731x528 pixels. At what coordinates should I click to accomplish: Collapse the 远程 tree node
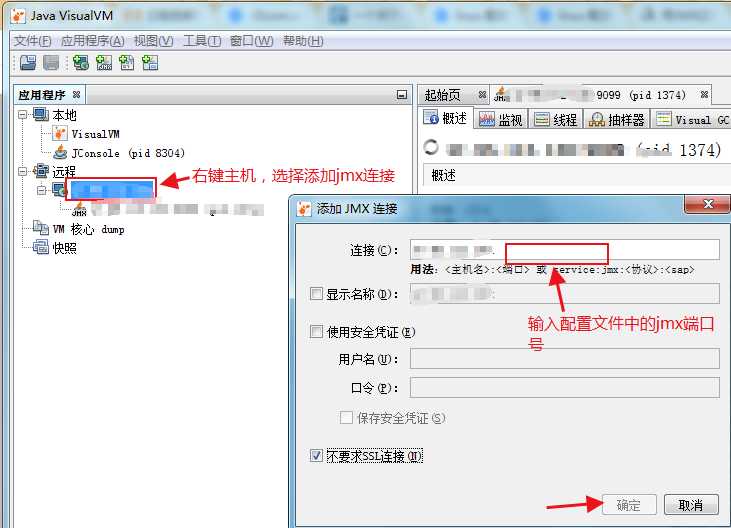(22, 171)
